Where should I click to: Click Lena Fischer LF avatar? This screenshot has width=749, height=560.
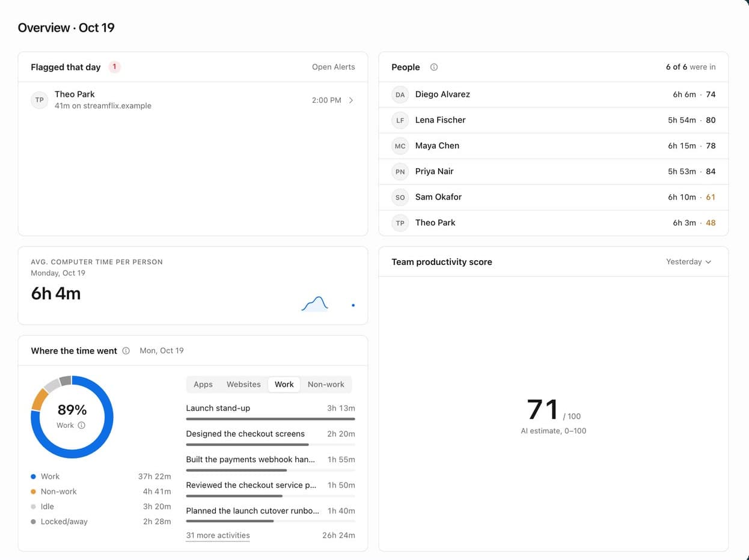tap(400, 120)
